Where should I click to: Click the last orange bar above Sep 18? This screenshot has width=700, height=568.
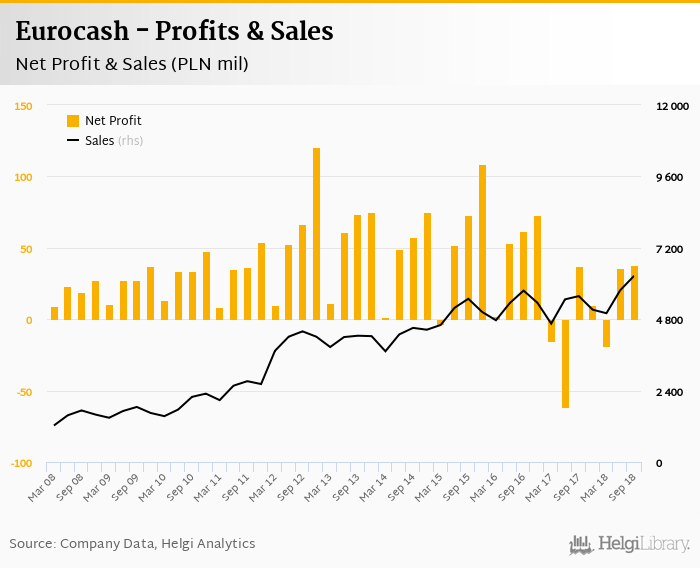click(x=634, y=293)
